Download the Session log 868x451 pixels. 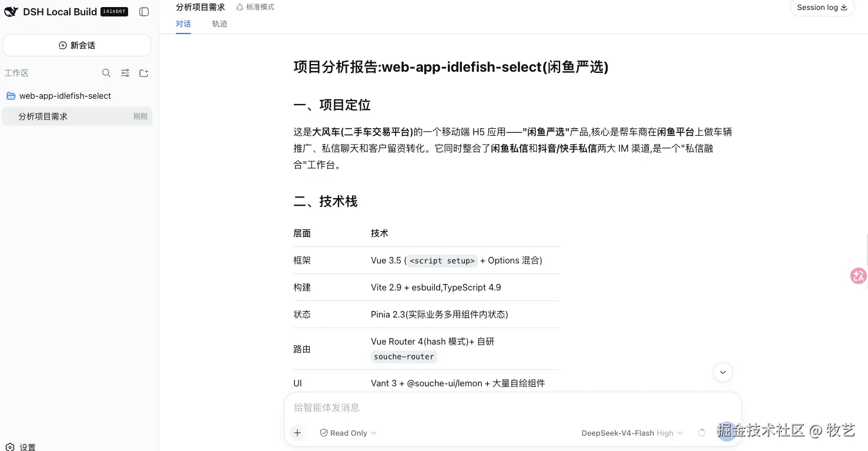tap(822, 8)
